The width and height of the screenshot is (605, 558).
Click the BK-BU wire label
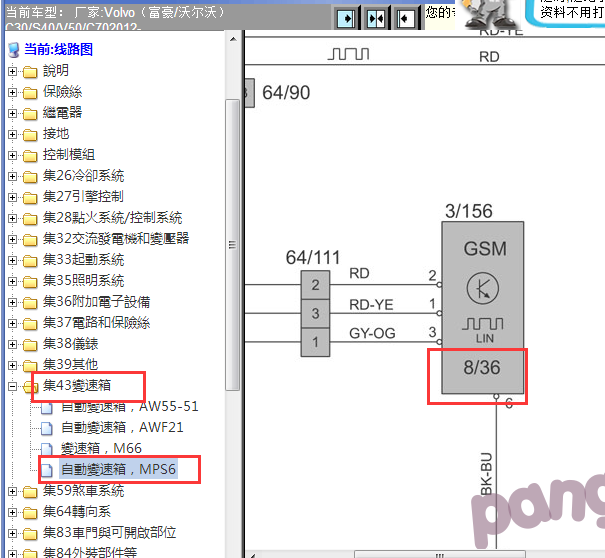[x=487, y=474]
